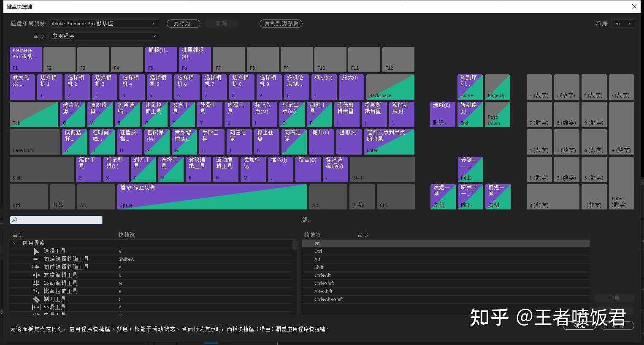Image resolution: width=644 pixels, height=345 pixels.
Task: Click the I key labeled 标记入点
Action: click(x=265, y=114)
